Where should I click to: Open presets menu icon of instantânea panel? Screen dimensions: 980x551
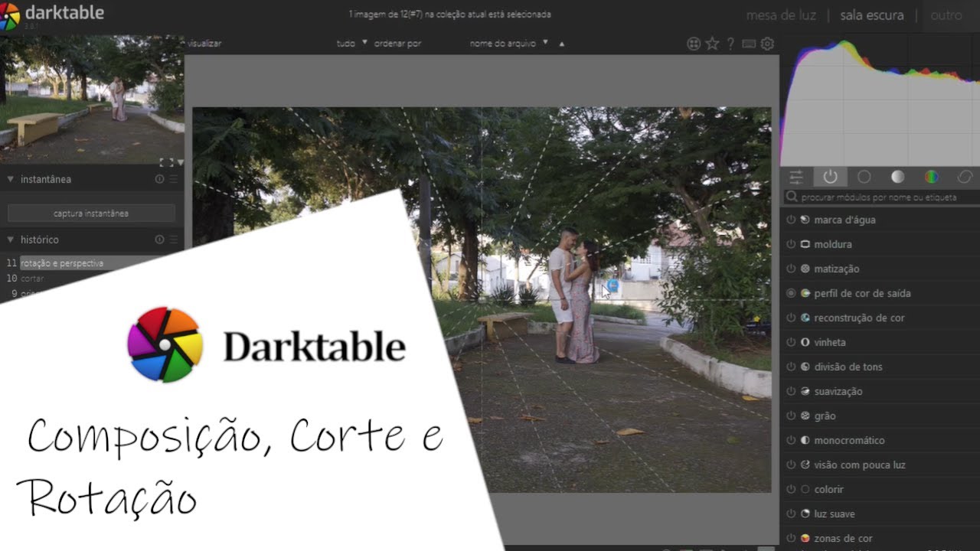pos(174,179)
